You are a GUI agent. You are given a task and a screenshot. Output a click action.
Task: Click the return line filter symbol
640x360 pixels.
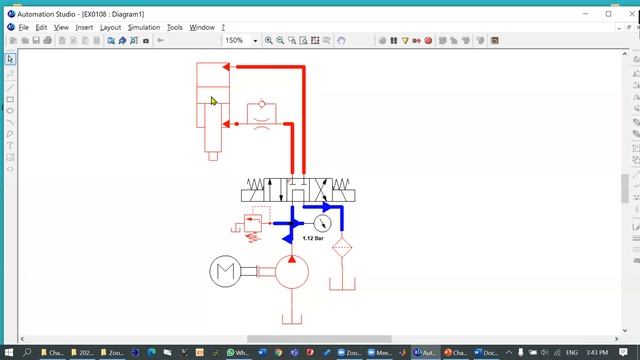342,247
